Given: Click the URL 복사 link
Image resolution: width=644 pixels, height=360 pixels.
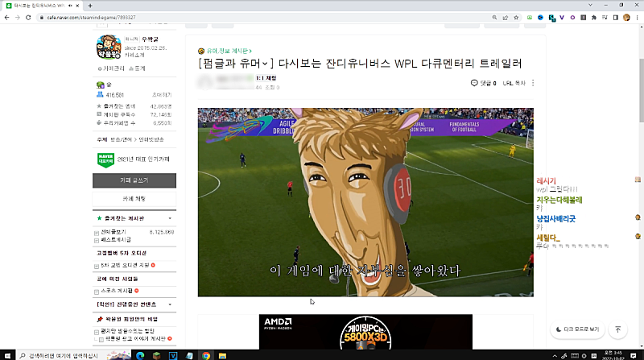Looking at the screenshot, I should point(514,83).
